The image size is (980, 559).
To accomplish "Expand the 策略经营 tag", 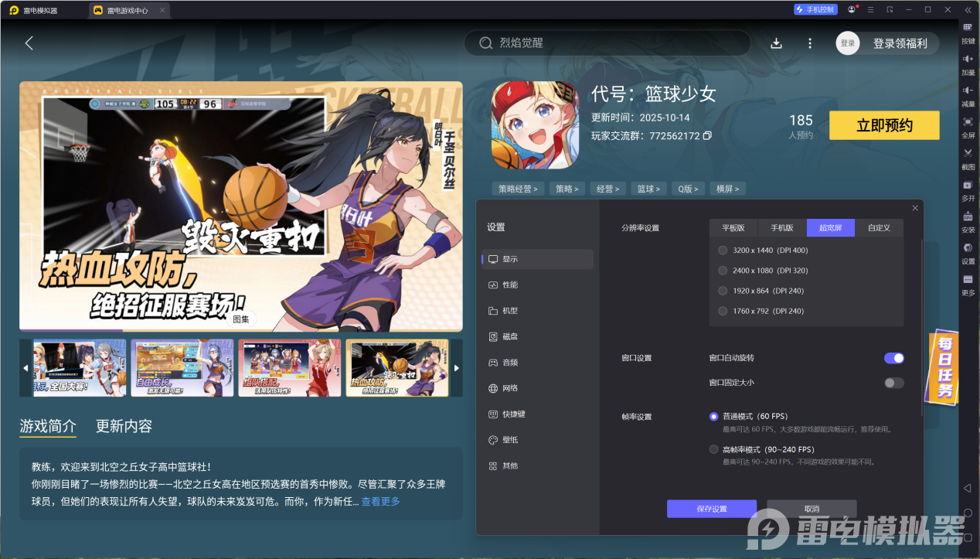I will (x=518, y=189).
